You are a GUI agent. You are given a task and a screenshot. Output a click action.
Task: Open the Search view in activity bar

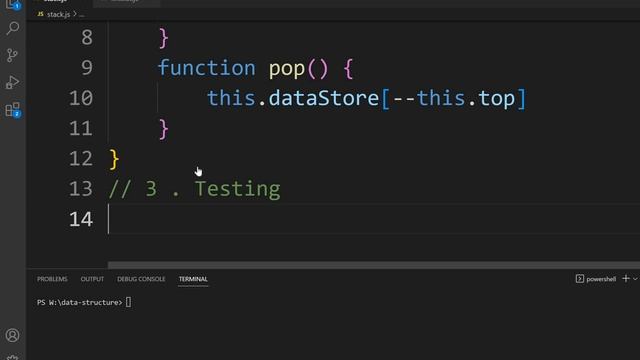coord(13,28)
